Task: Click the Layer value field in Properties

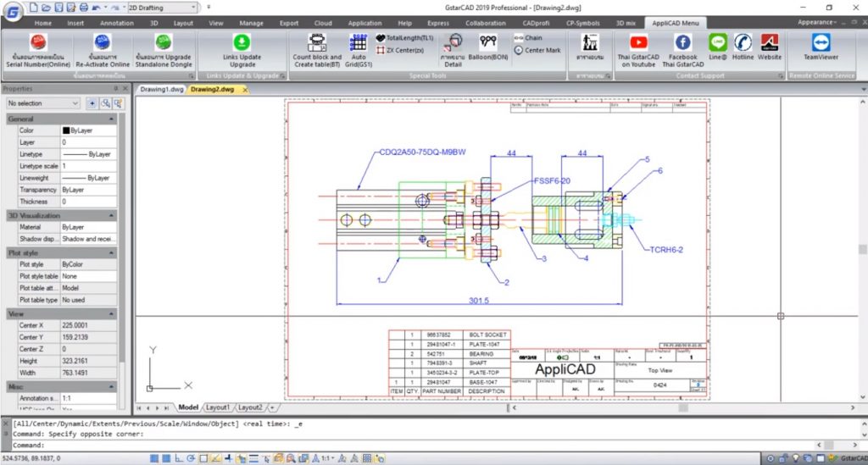Action: click(x=88, y=142)
